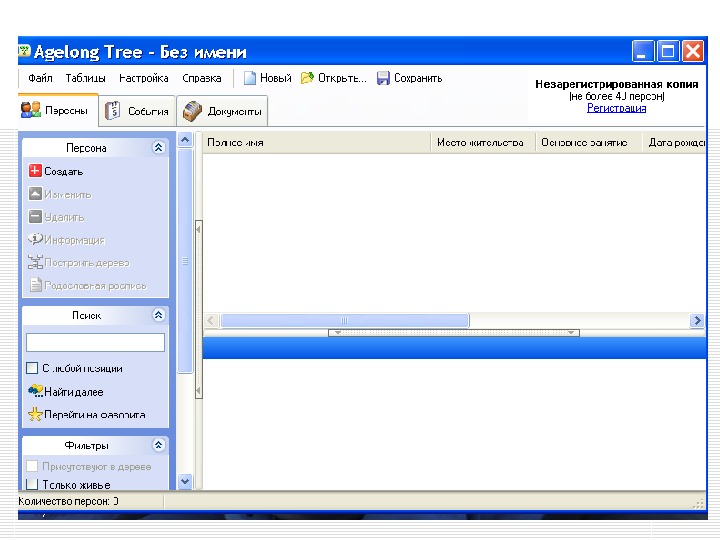Collapse the Фильтры panel chevron
The height and width of the screenshot is (540, 720).
158,445
